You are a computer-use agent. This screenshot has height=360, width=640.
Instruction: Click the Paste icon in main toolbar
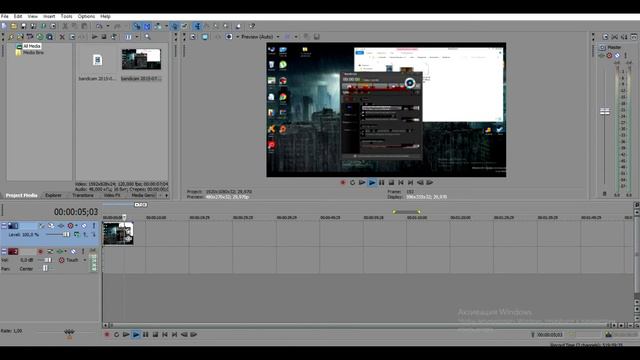click(x=84, y=26)
